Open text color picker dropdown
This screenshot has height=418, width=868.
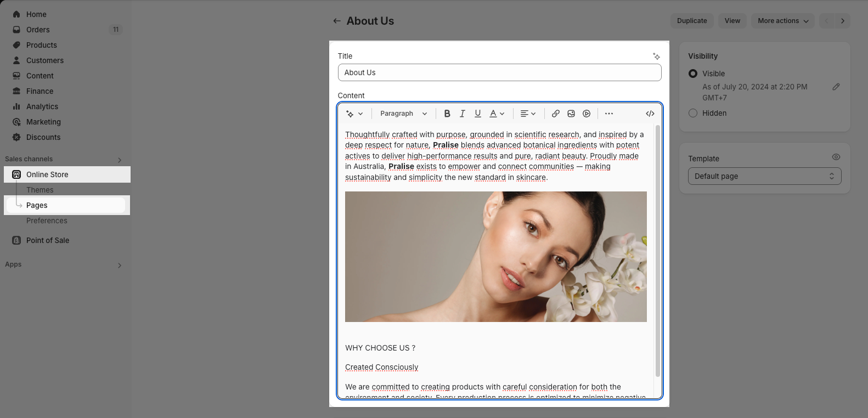click(x=497, y=114)
